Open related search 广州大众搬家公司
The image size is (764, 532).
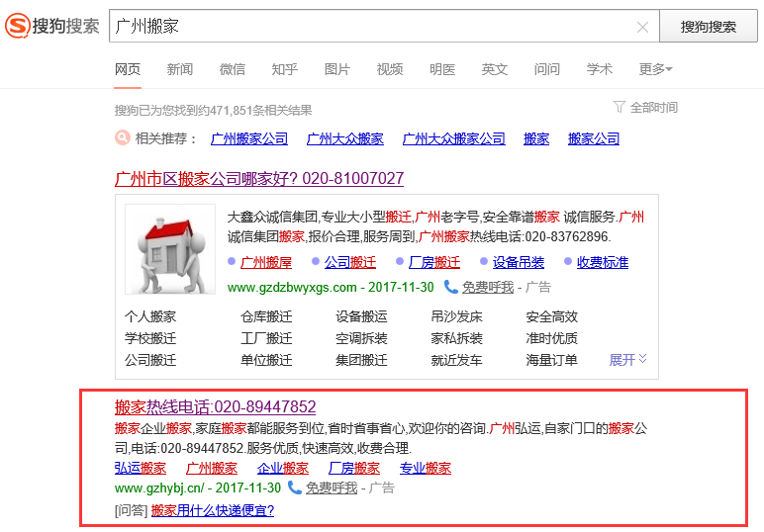pos(453,138)
